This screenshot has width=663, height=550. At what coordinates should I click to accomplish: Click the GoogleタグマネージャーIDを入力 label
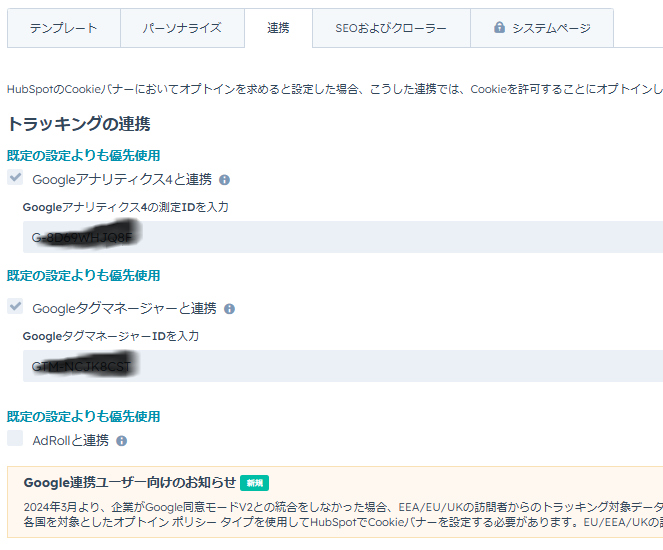coord(111,336)
